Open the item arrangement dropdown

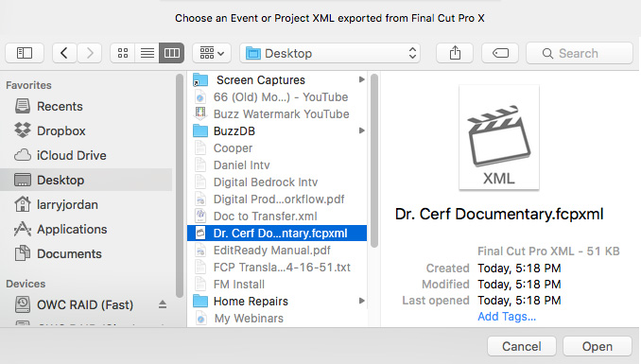coord(212,53)
